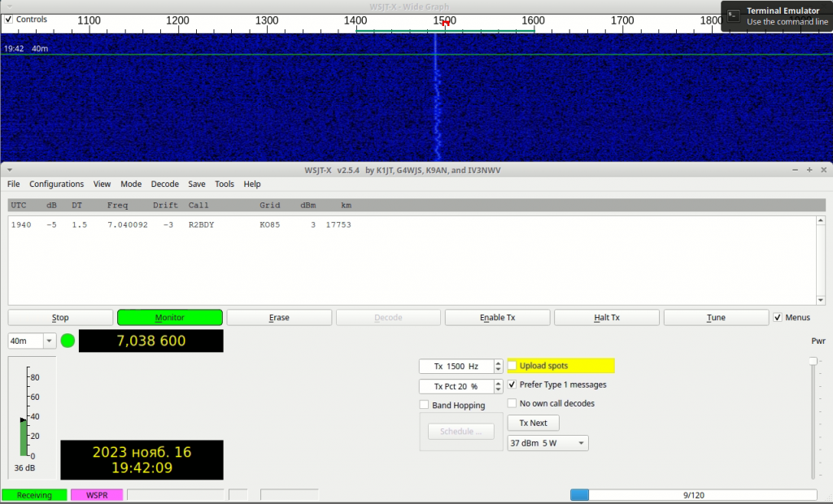Click the Halt Tx button

607,318
